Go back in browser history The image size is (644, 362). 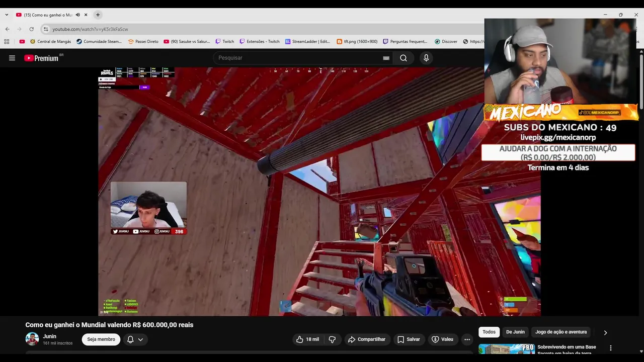7,29
